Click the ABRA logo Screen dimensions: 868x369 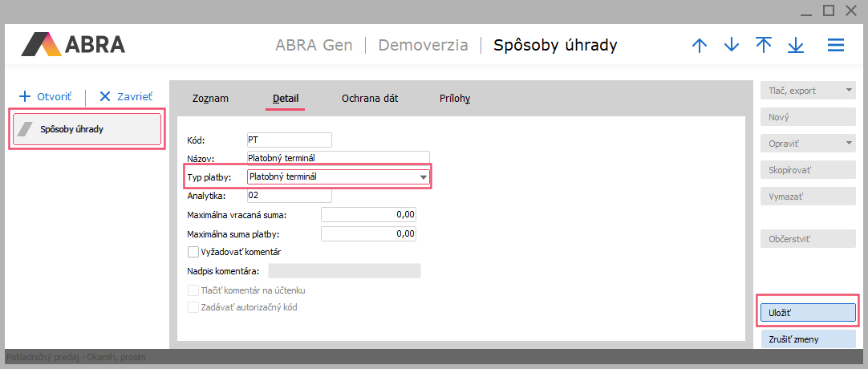pyautogui.click(x=73, y=45)
